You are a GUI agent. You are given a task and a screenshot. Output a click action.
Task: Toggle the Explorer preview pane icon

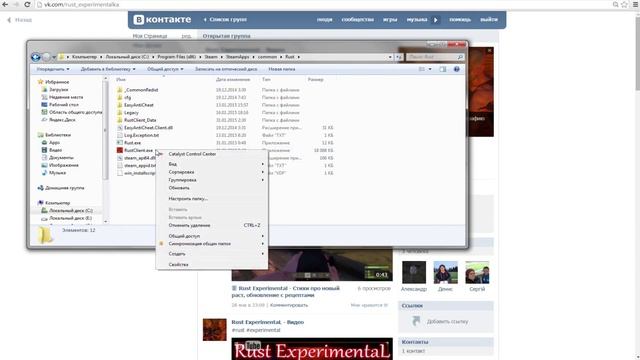pyautogui.click(x=443, y=69)
